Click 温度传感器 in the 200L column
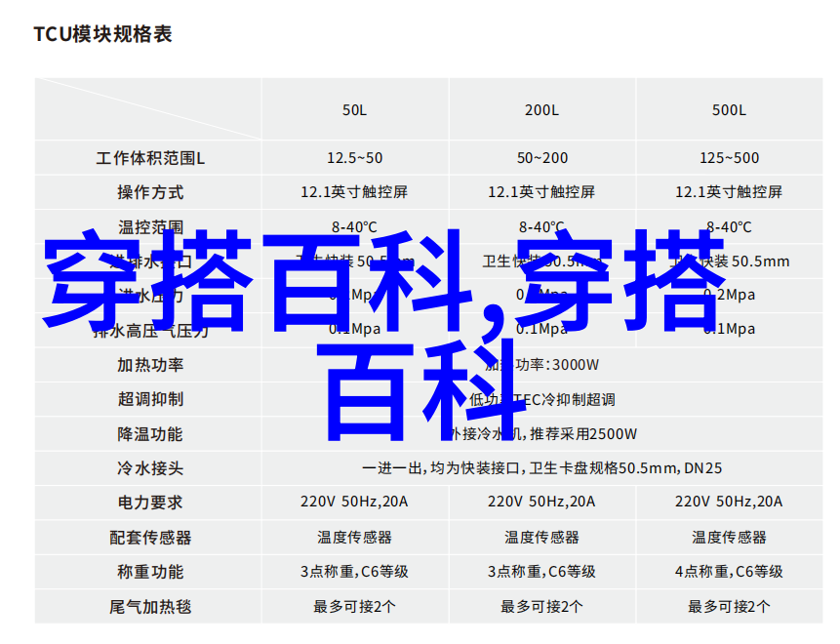840x644 pixels. click(541, 538)
